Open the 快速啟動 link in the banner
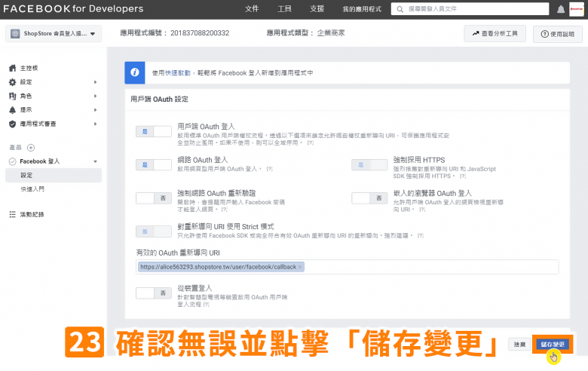This screenshot has width=588, height=371. click(x=178, y=73)
